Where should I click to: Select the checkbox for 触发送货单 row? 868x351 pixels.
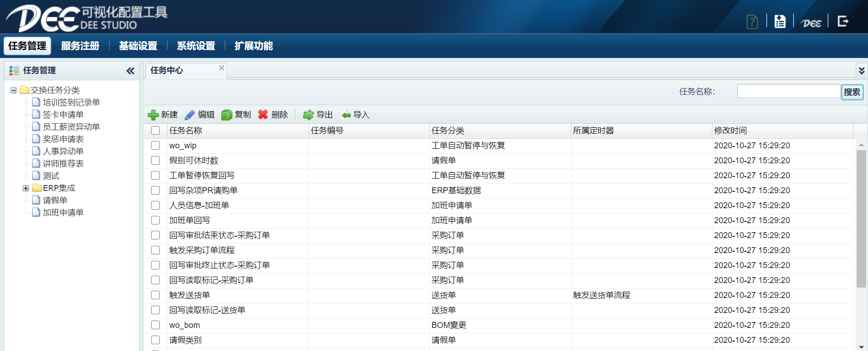click(156, 295)
